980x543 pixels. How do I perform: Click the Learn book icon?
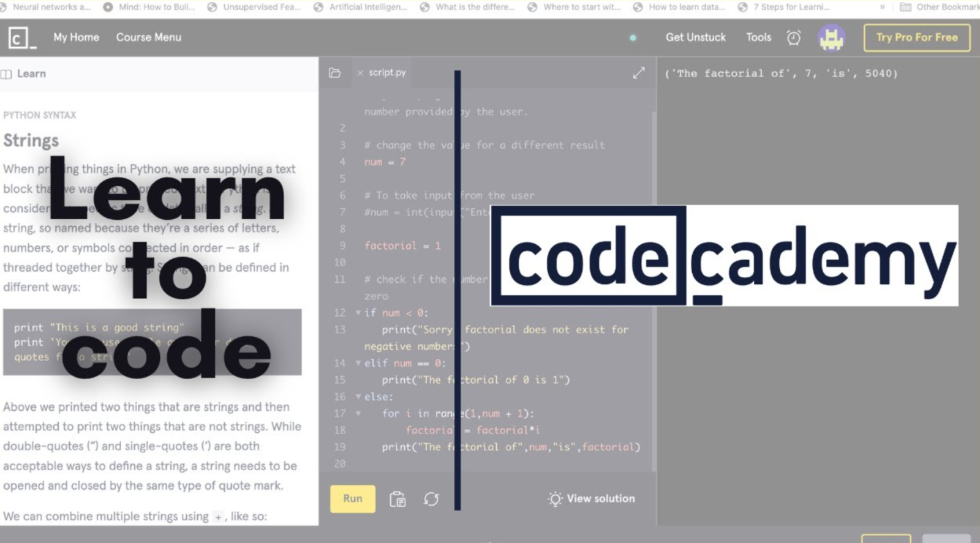[x=6, y=74]
